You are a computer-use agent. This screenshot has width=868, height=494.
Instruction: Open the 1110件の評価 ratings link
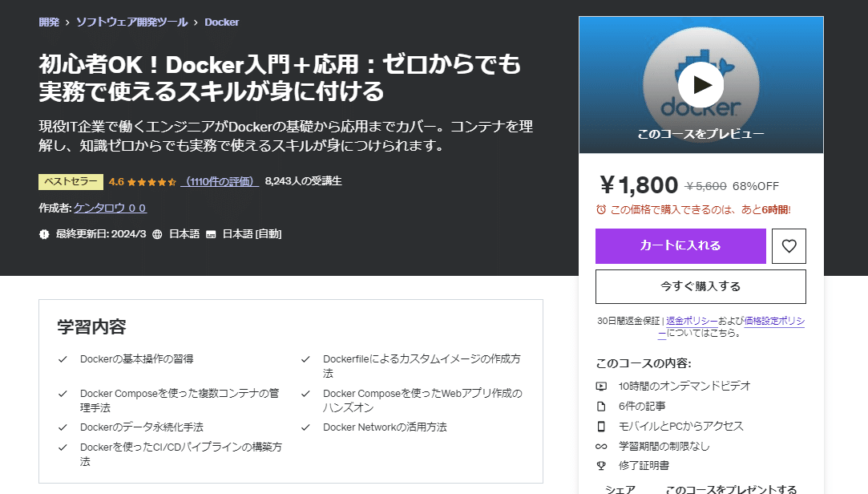tap(220, 181)
